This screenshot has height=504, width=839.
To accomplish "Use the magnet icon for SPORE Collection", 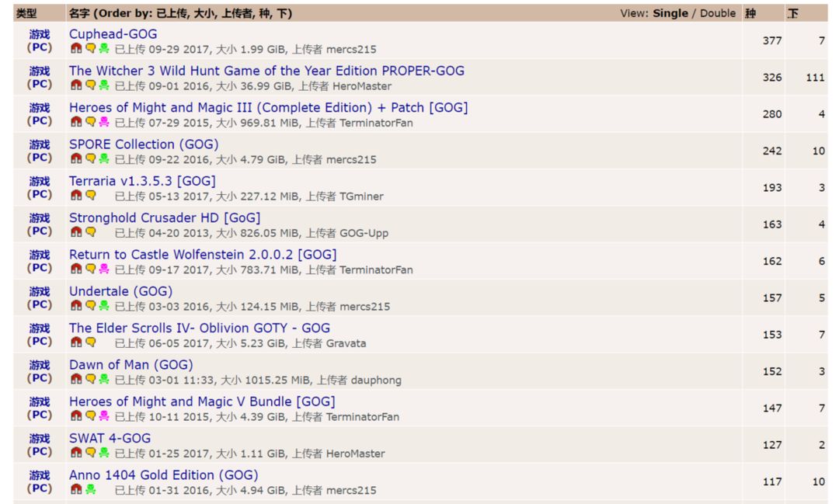I will 76,158.
